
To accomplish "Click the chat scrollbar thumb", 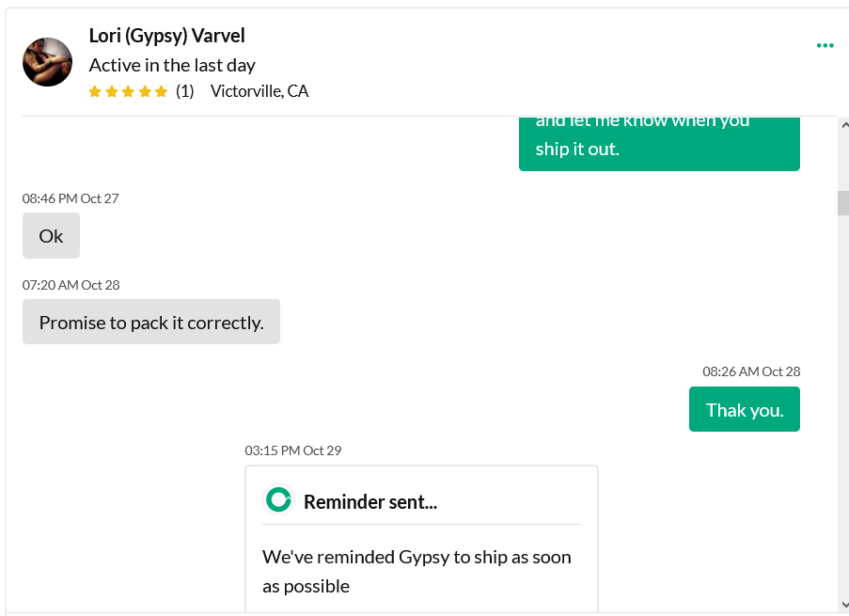I will tap(843, 203).
